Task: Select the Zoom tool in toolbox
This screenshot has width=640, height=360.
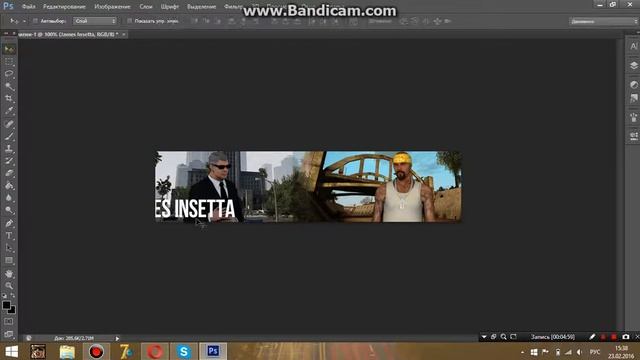Action: point(9,285)
